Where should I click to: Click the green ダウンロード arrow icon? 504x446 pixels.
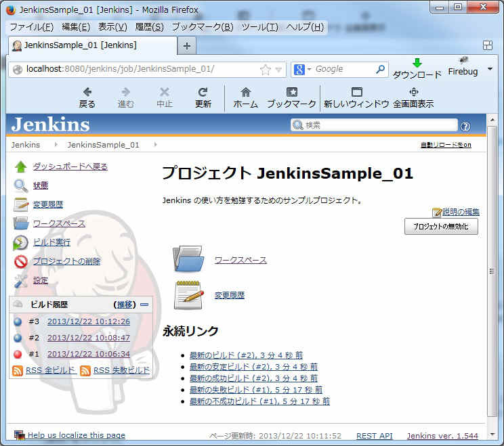[417, 63]
